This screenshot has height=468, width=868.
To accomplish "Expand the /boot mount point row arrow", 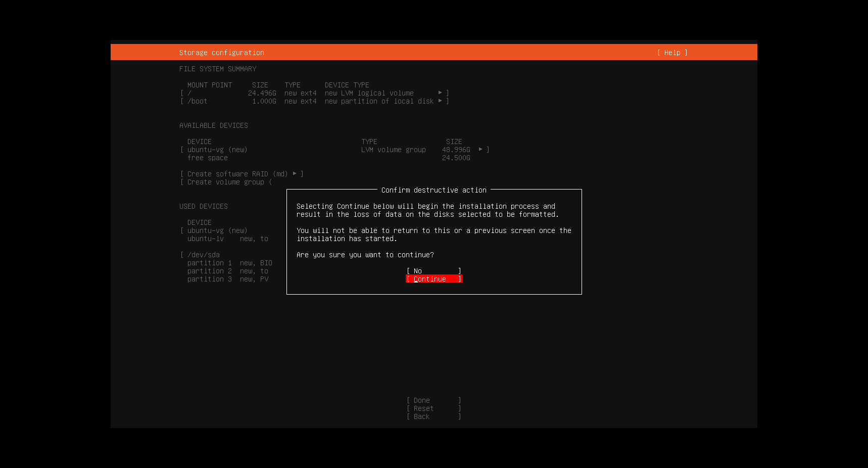I will (x=440, y=101).
